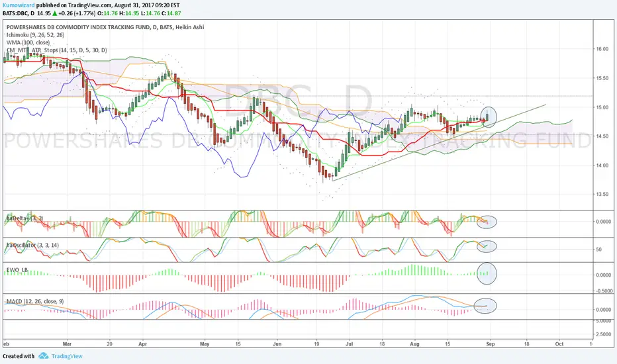Click the EWO_LB pane label
The image size is (617, 364).
pos(17,270)
